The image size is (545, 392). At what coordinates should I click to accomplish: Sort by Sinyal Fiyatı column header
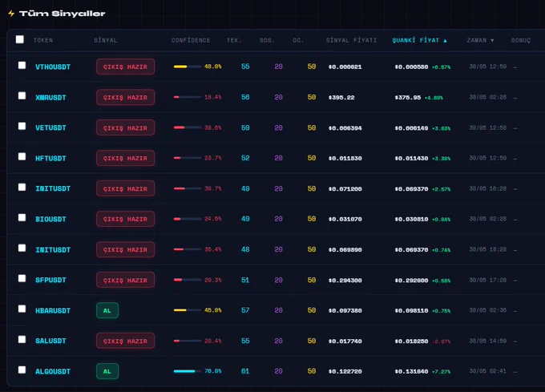click(351, 40)
